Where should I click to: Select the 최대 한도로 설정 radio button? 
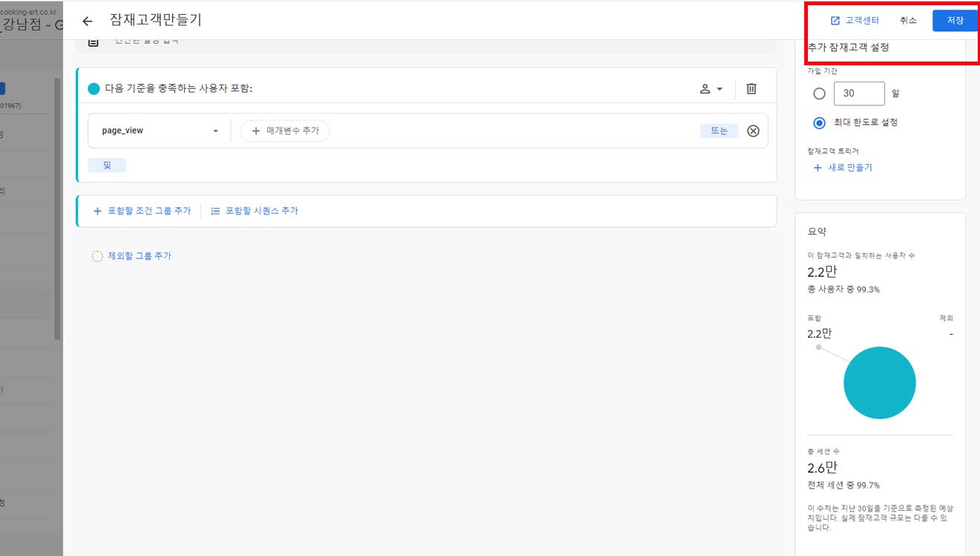pyautogui.click(x=819, y=122)
